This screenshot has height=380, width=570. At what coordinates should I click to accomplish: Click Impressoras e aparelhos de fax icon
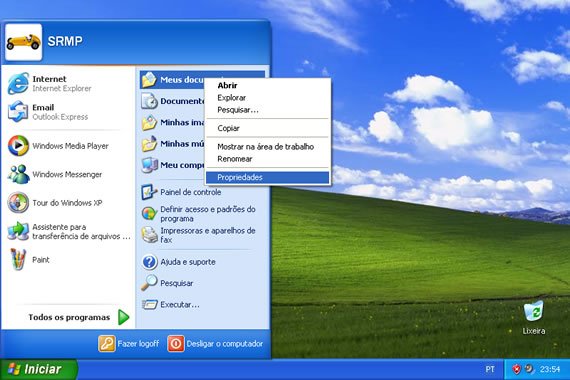tap(149, 235)
